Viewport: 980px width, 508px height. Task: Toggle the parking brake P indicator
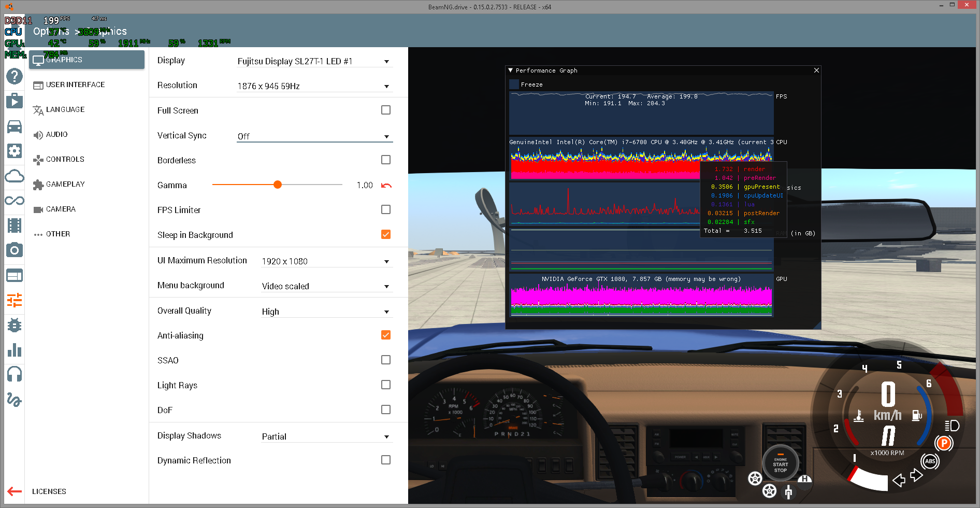[944, 443]
